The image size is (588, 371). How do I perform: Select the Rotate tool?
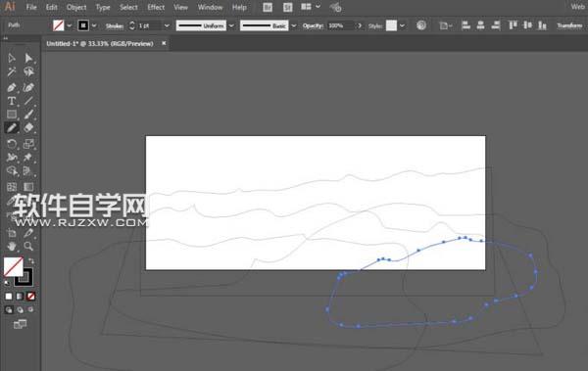pyautogui.click(x=12, y=144)
